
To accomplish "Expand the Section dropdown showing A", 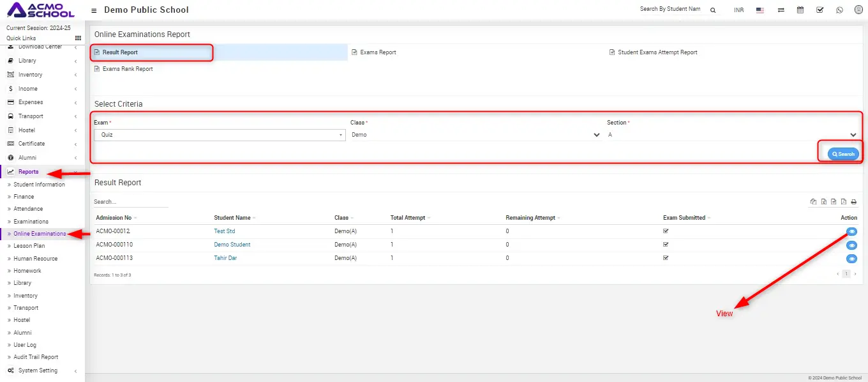I will point(732,135).
